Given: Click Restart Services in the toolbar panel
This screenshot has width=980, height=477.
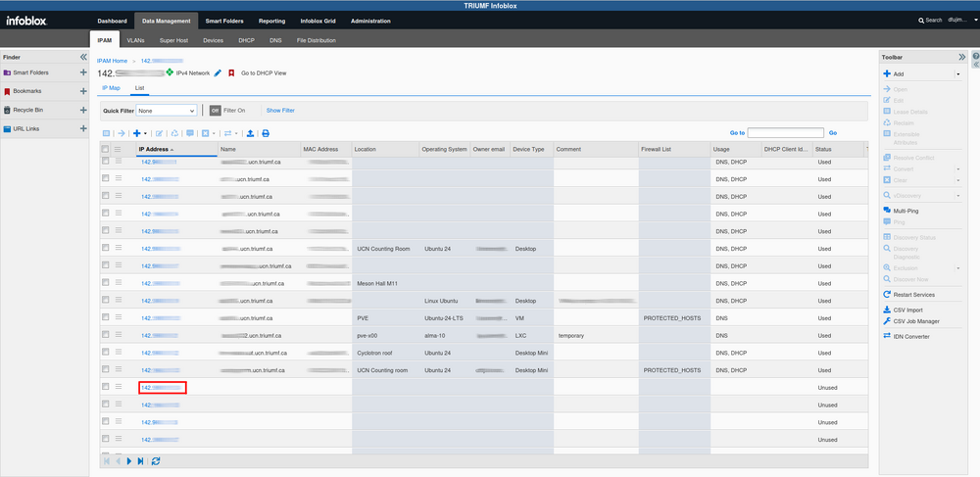Looking at the screenshot, I should click(913, 295).
